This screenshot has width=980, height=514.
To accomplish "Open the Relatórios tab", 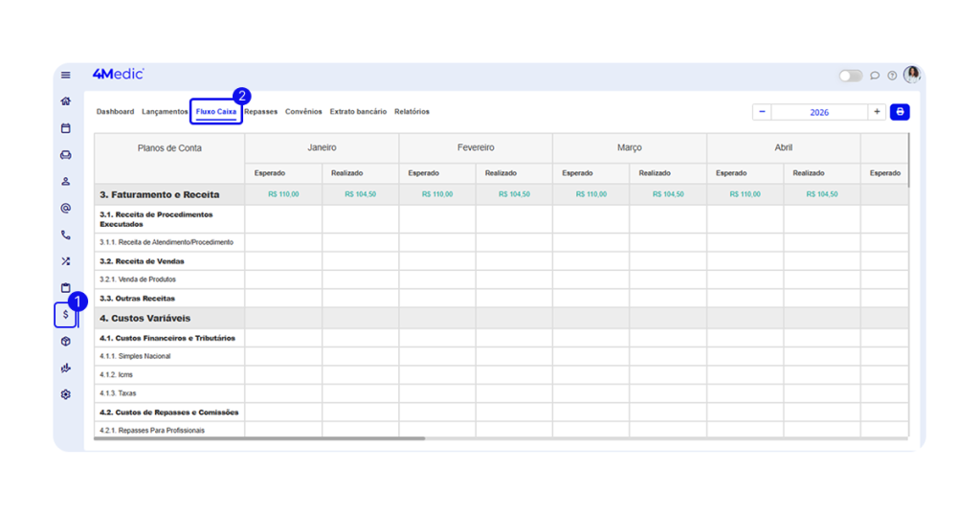I will pos(412,112).
